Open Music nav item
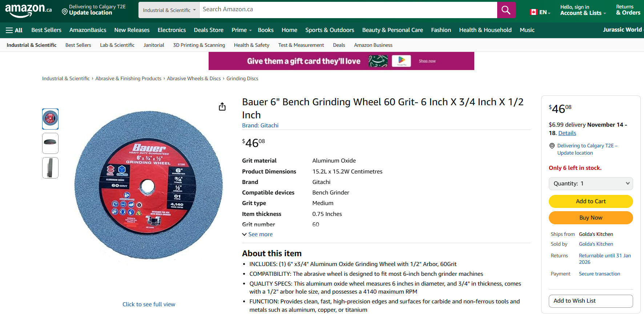The image size is (644, 315). point(527,30)
